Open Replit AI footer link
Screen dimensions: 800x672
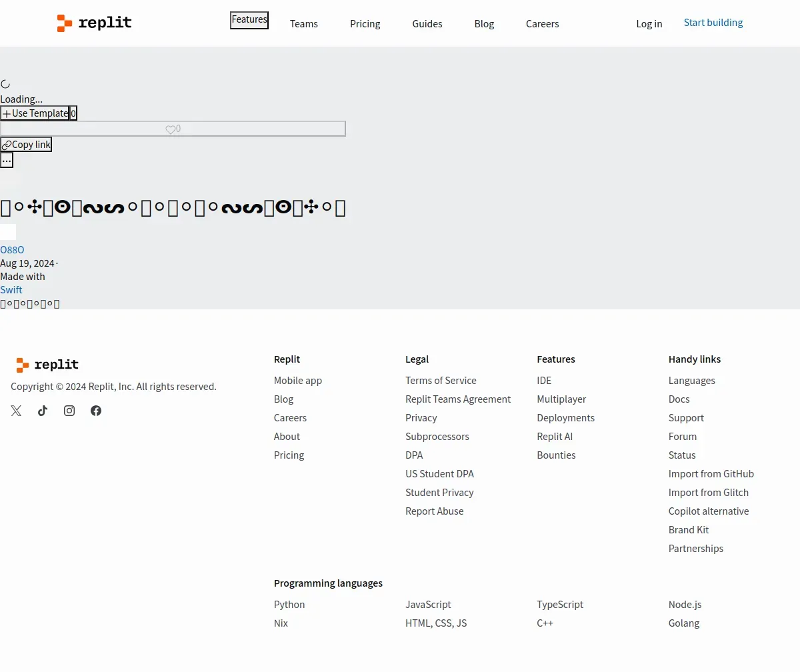[555, 437]
